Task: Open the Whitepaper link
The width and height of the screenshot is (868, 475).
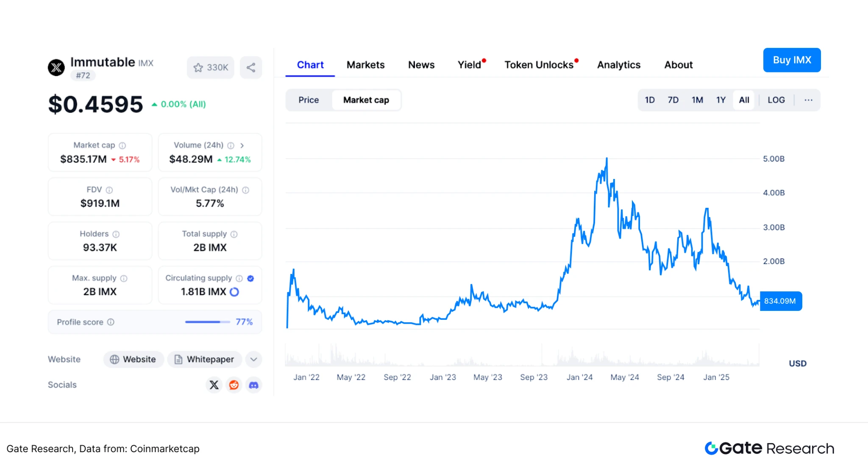Action: click(x=205, y=359)
